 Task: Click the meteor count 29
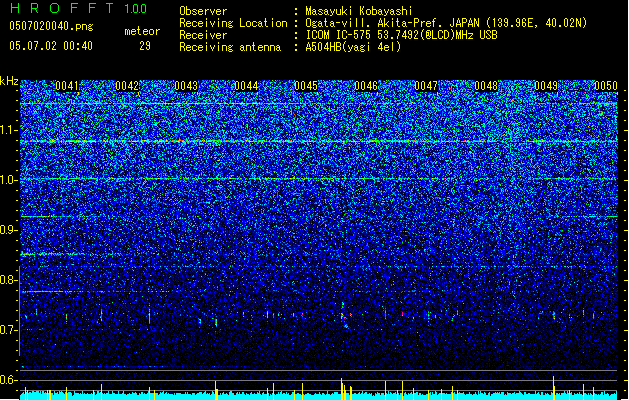(145, 46)
